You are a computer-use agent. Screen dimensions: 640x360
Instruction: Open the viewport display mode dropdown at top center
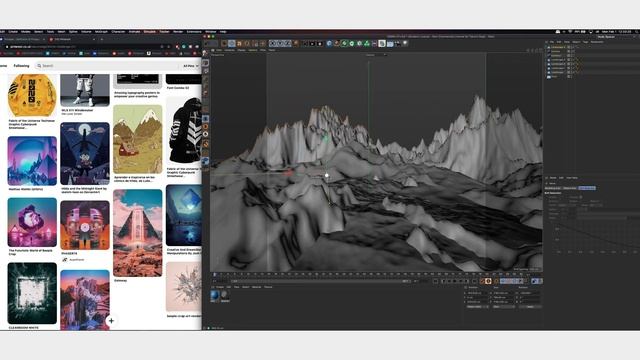click(x=376, y=55)
